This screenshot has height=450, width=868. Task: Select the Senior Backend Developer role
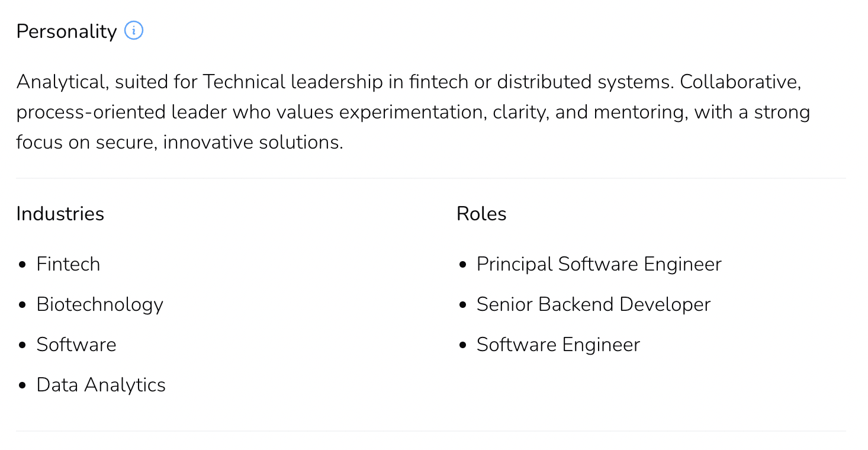pos(593,304)
